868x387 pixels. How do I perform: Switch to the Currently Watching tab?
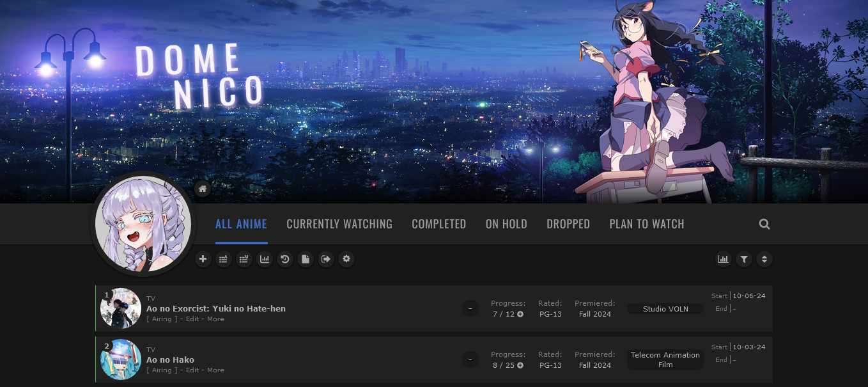click(339, 224)
